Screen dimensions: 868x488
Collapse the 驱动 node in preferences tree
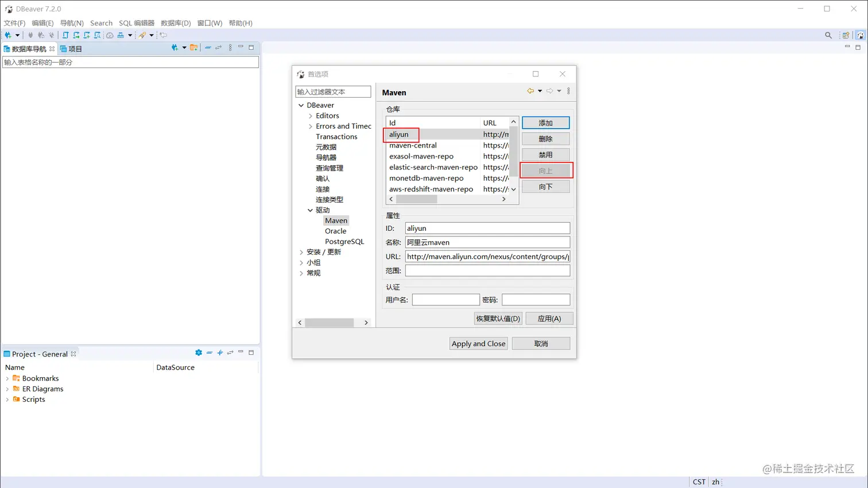(x=310, y=210)
